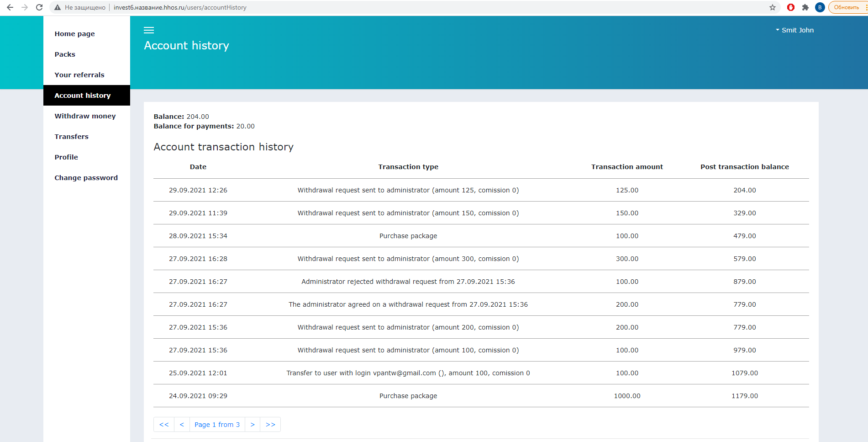Viewport: 868px width, 442px height.
Task: Click the Balance: 204.00 line
Action: click(181, 117)
